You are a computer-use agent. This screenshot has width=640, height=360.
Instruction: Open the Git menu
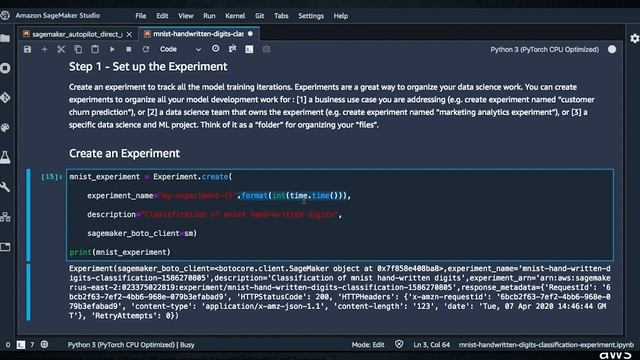pos(260,16)
